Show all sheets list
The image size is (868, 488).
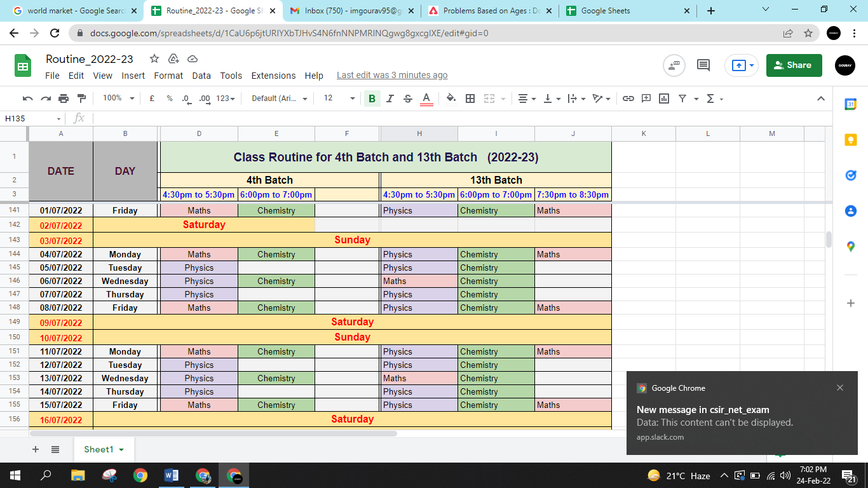[55, 449]
